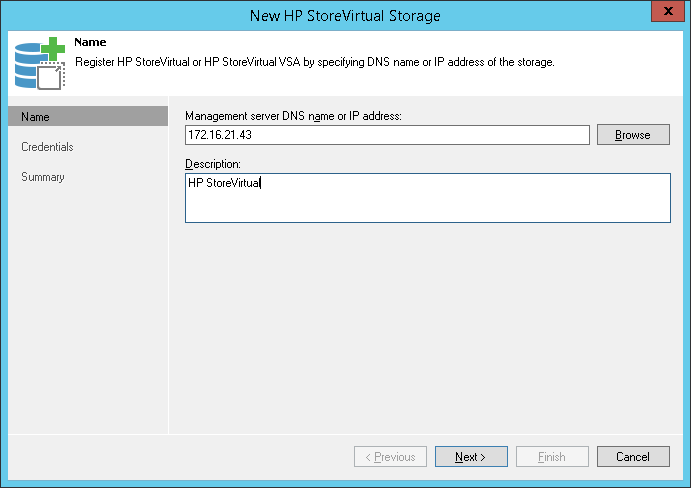Open the Summary wizard step
Image resolution: width=691 pixels, height=488 pixels.
(x=43, y=177)
